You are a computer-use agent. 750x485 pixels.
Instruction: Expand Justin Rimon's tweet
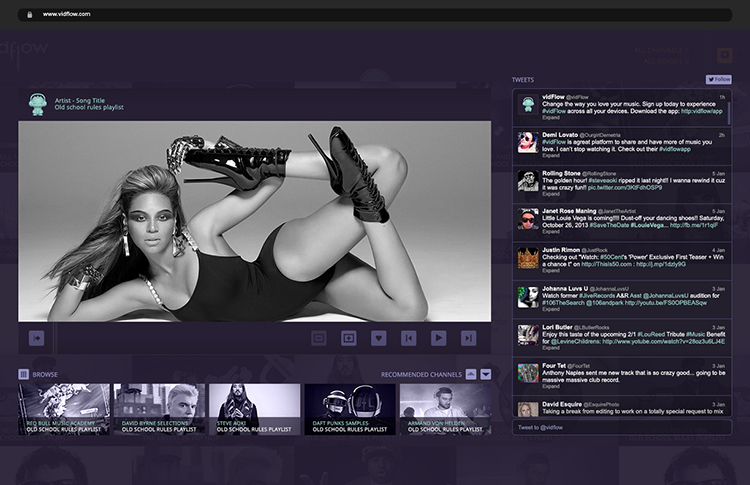tap(551, 270)
